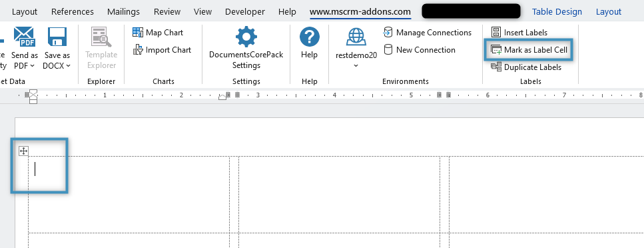The width and height of the screenshot is (644, 248).
Task: Click the Send as PDF envelope icon
Action: coord(24,37)
